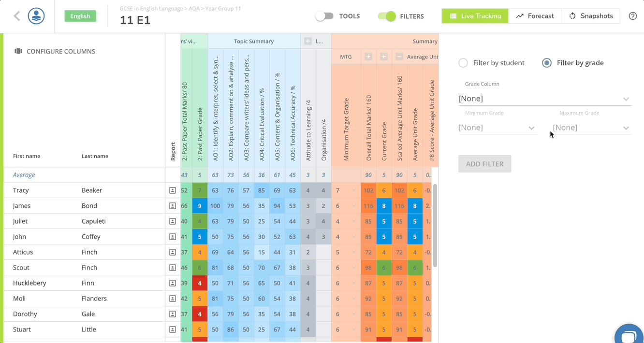Click Configure Columns

(x=55, y=51)
